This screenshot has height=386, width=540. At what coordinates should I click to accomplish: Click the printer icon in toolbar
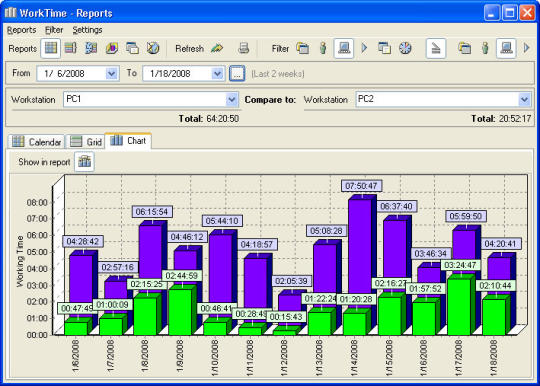pyautogui.click(x=243, y=48)
